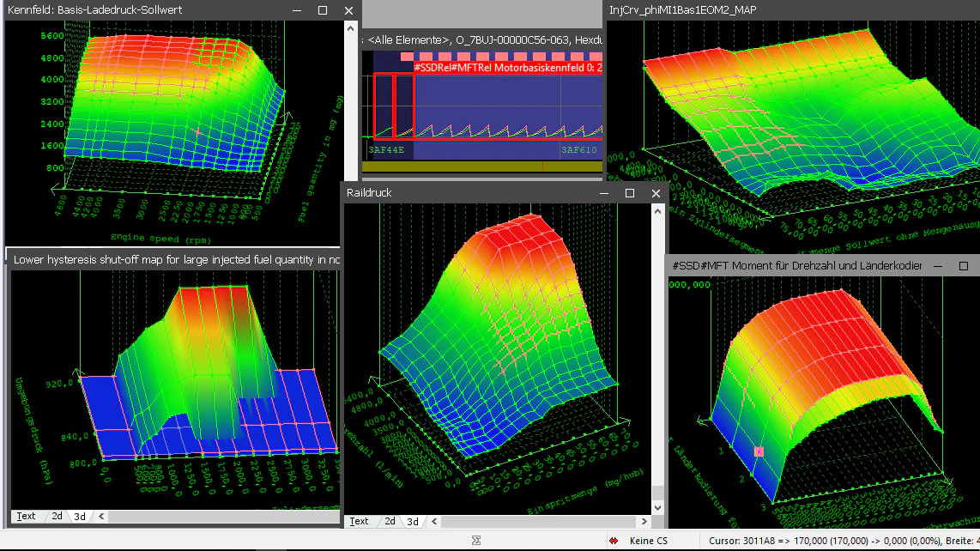Select the pink cursor cell on Moment map
The width and height of the screenshot is (980, 551).
click(x=759, y=451)
